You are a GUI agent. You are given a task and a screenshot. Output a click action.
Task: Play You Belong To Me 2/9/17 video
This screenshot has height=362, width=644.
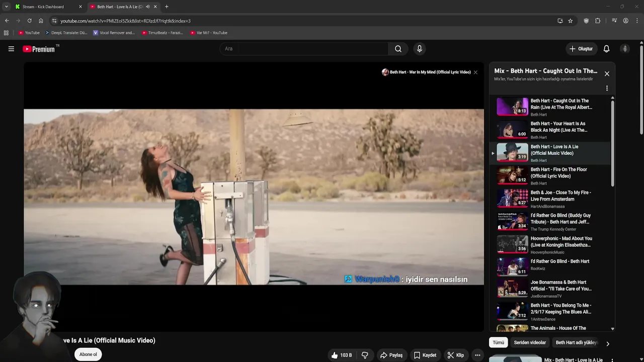point(513,311)
